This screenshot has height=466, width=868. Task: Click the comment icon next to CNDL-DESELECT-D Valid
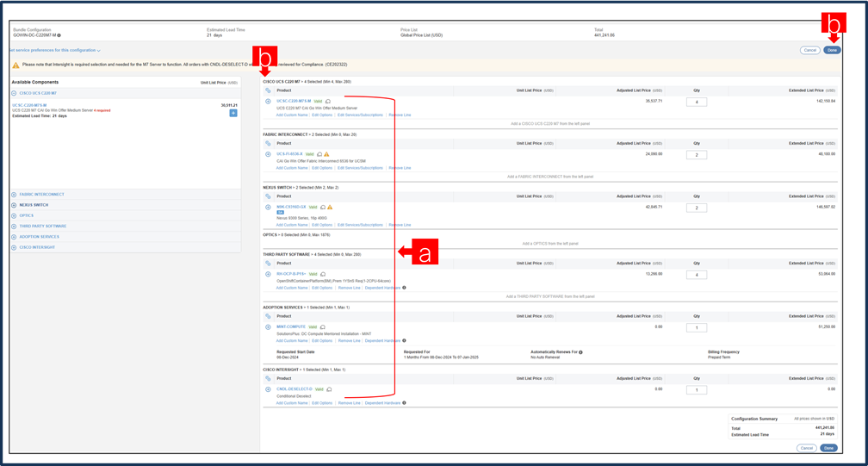pos(329,389)
